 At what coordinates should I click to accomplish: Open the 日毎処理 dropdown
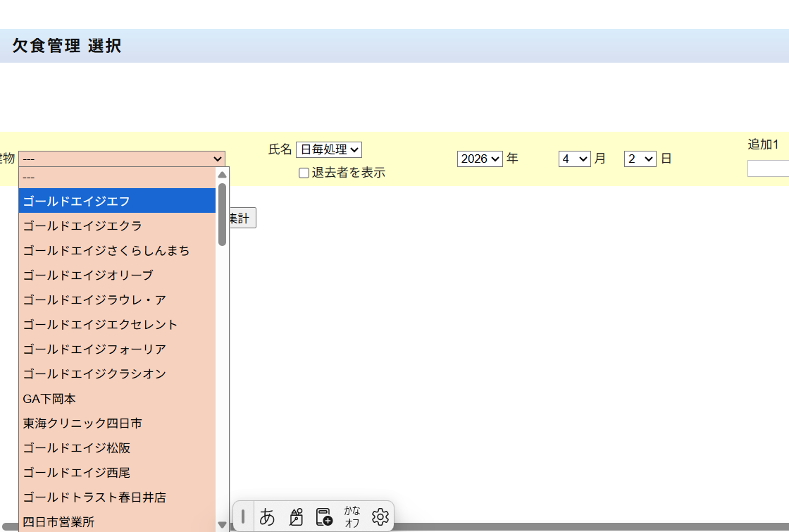[328, 149]
